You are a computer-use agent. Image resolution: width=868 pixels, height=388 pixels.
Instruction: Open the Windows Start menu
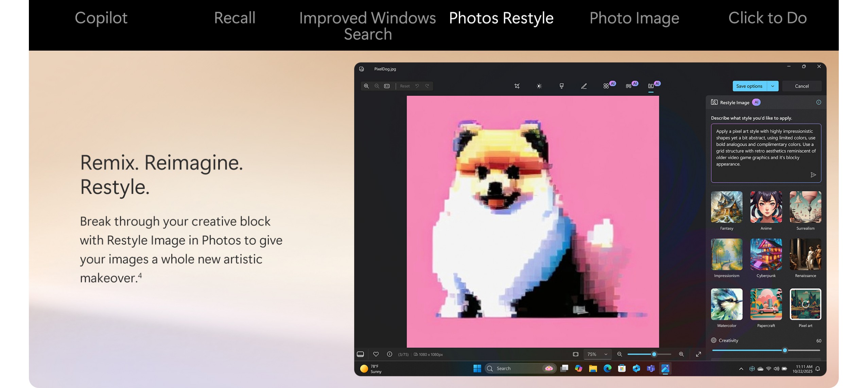tap(477, 368)
